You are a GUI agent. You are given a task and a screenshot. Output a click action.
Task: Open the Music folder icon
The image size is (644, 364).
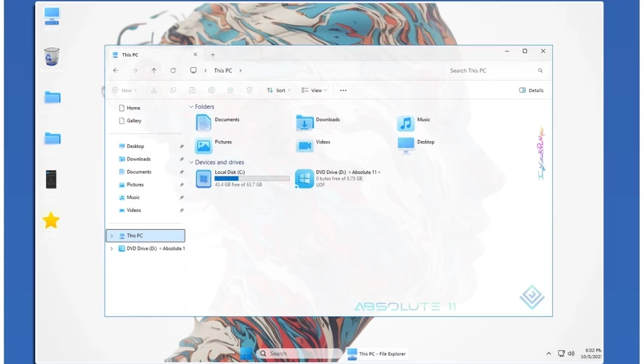point(406,123)
